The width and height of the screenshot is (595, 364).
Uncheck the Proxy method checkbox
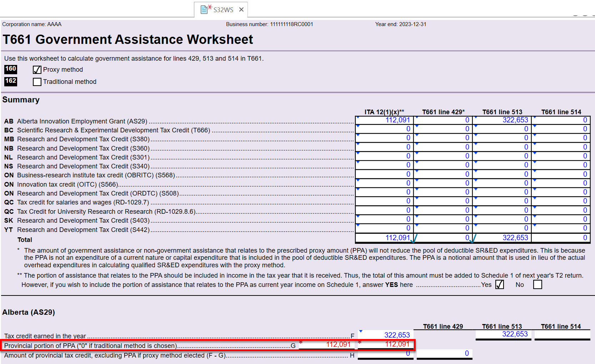pos(37,70)
